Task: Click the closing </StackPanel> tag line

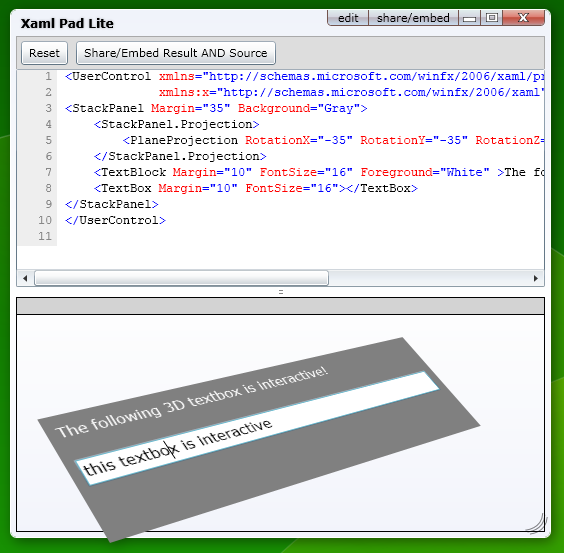Action: click(x=112, y=204)
